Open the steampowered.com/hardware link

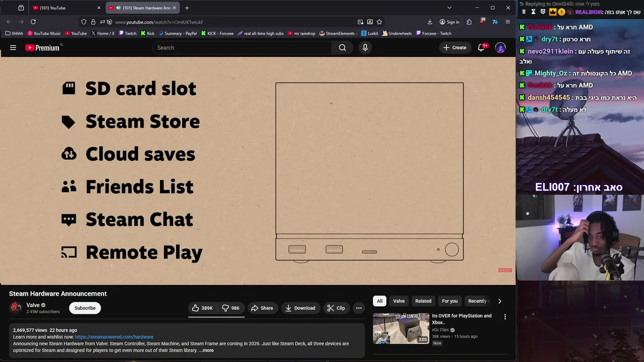[114, 337]
